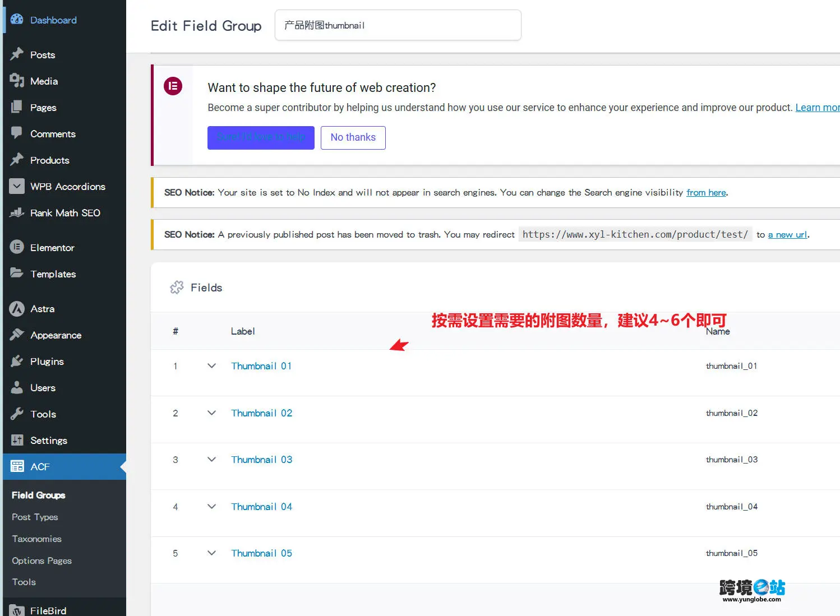Click the Elementor sidebar icon

[17, 247]
